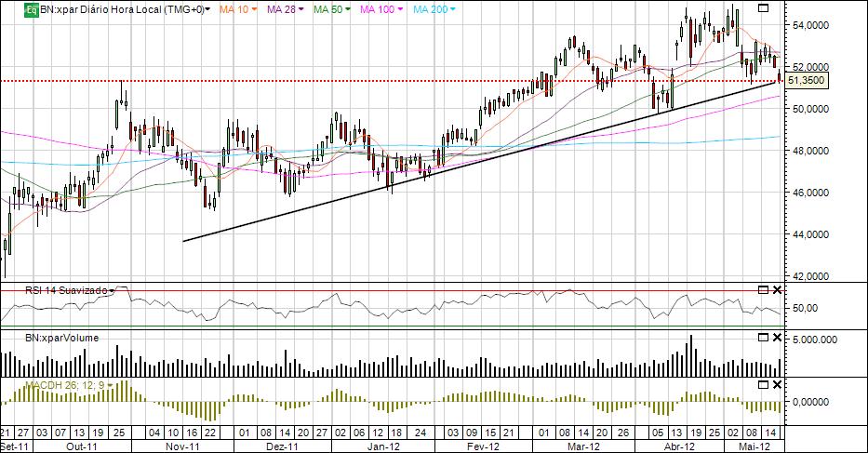Maximize the MACDH indicator panel
Screen dimensions: 868x453
(764, 385)
